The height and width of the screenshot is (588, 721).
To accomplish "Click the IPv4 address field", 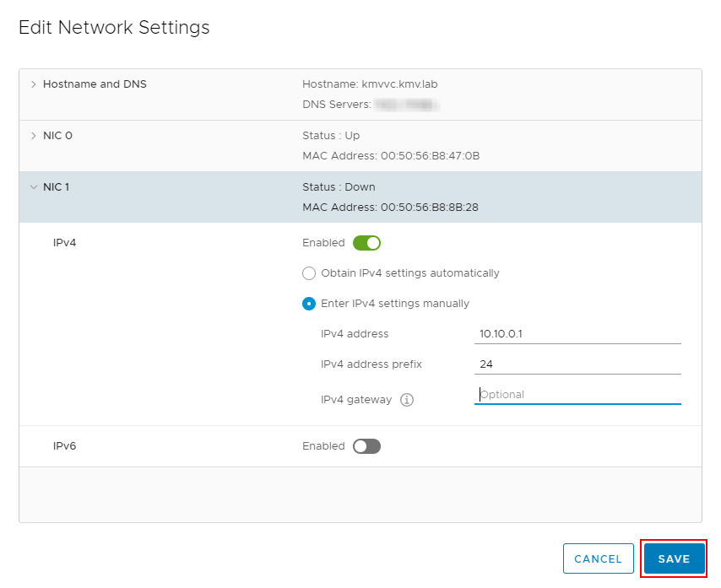I will click(577, 334).
